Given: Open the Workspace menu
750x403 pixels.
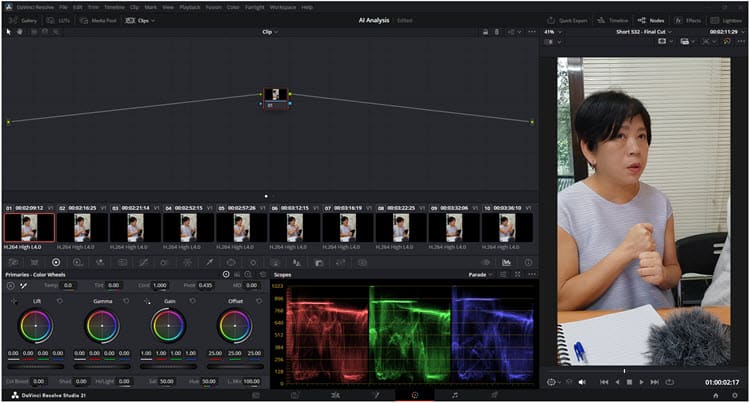Looking at the screenshot, I should click(282, 7).
